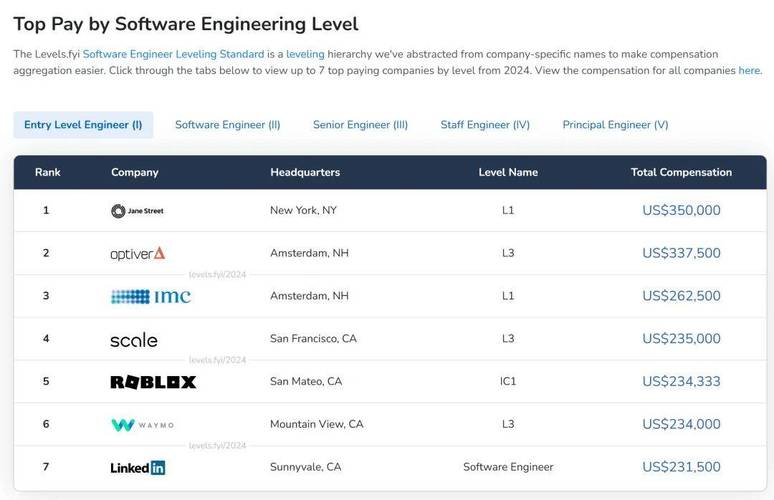Viewport: 774px width, 500px height.
Task: Click the L1 level in IMC row
Action: (508, 296)
